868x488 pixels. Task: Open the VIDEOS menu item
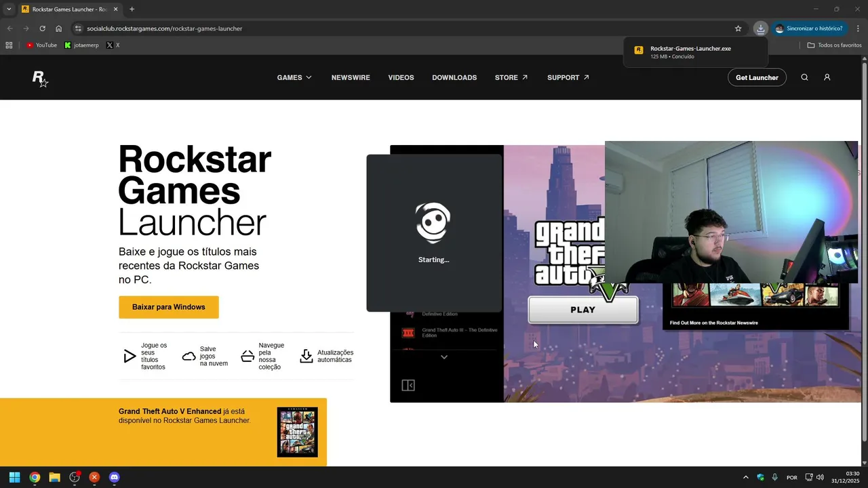(401, 77)
